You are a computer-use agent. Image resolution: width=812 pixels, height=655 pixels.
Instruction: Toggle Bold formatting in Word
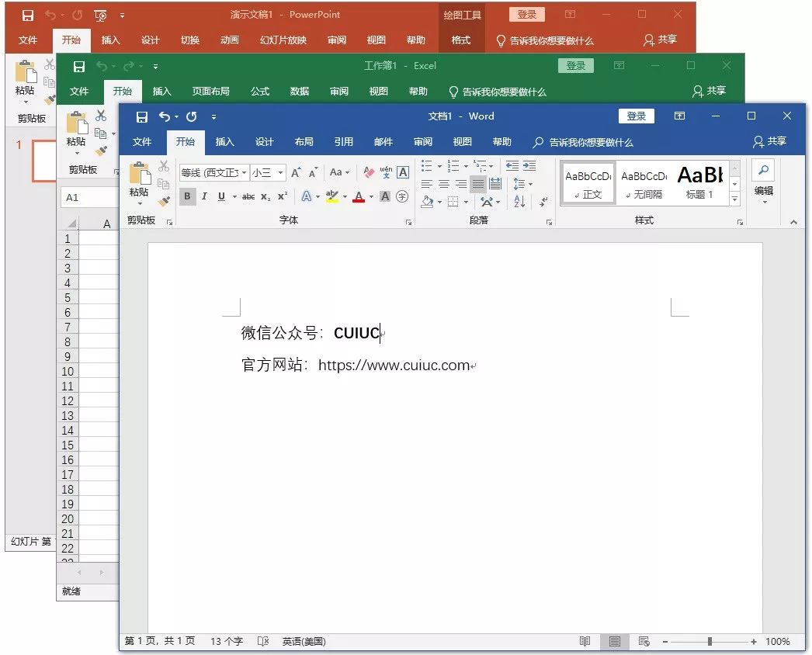[187, 196]
